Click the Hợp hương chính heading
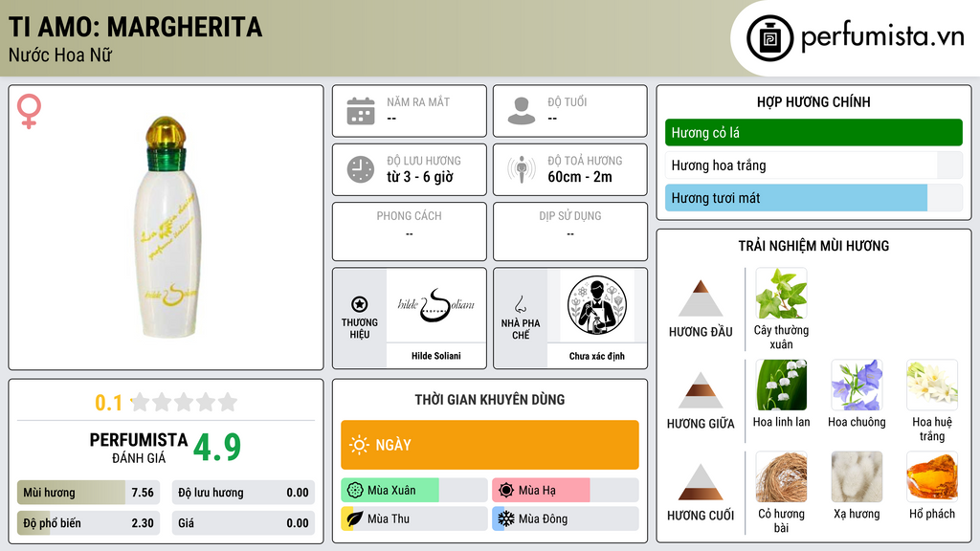This screenshot has height=551, width=980. (x=813, y=101)
